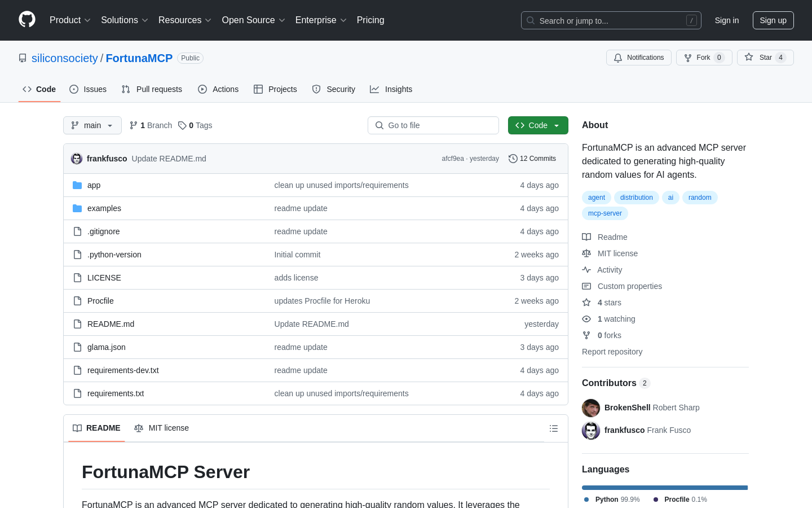
Task: Click the Sign up button
Action: coord(773,20)
